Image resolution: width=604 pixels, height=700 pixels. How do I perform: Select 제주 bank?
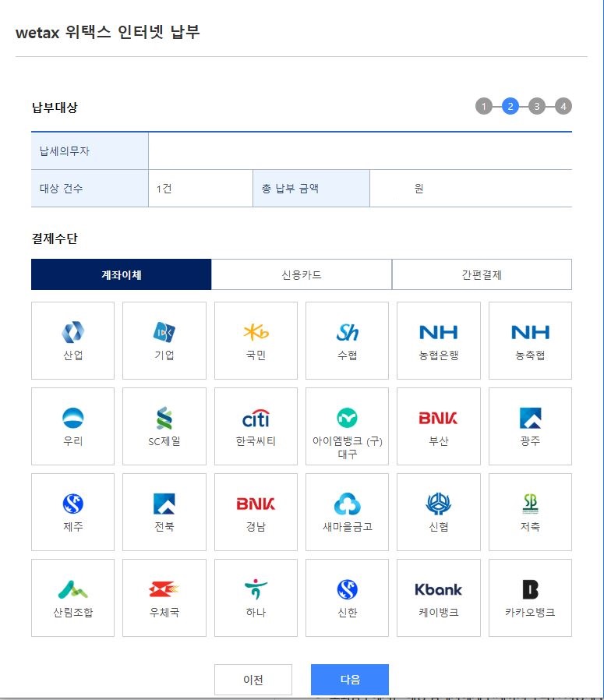pyautogui.click(x=72, y=512)
